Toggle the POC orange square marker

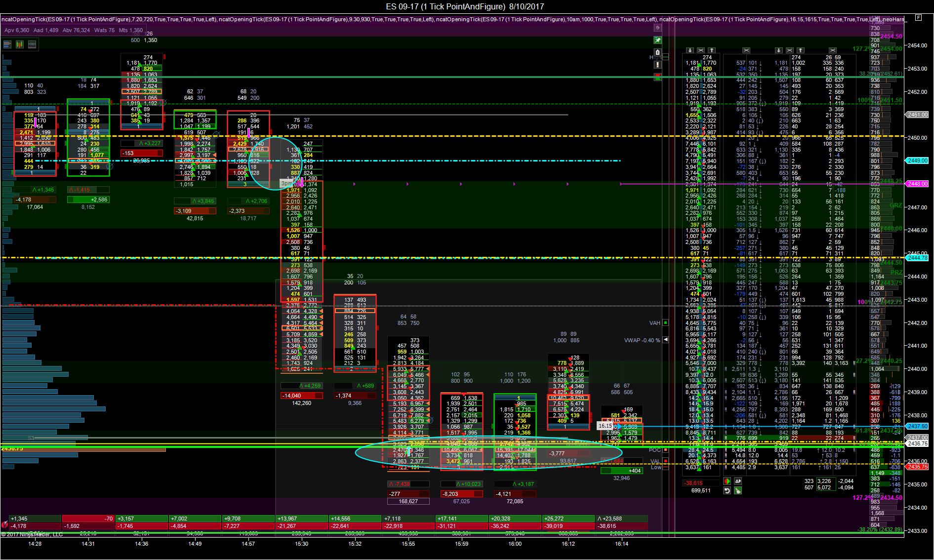(x=665, y=450)
